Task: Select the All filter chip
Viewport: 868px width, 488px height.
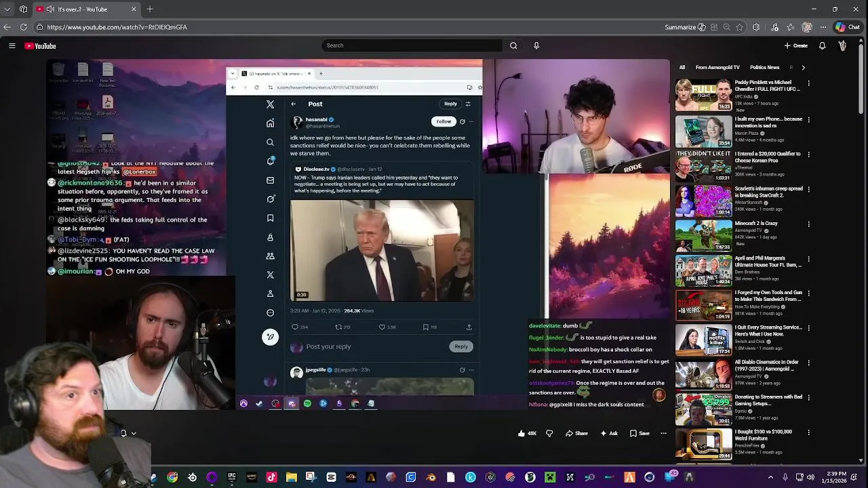Action: [682, 67]
